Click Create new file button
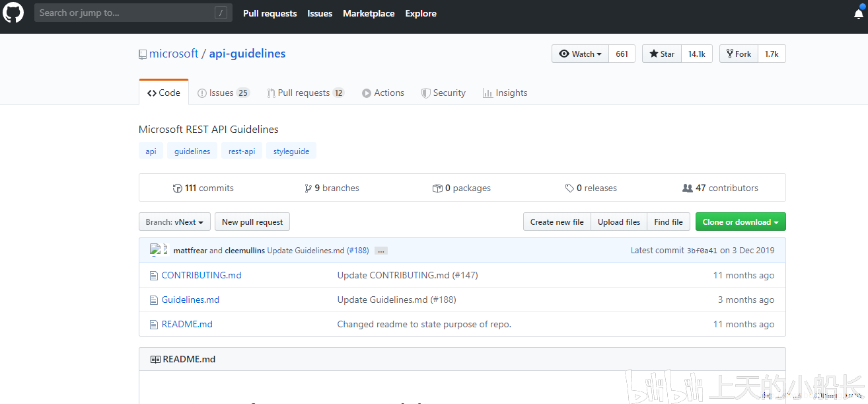This screenshot has height=404, width=868. (x=557, y=222)
